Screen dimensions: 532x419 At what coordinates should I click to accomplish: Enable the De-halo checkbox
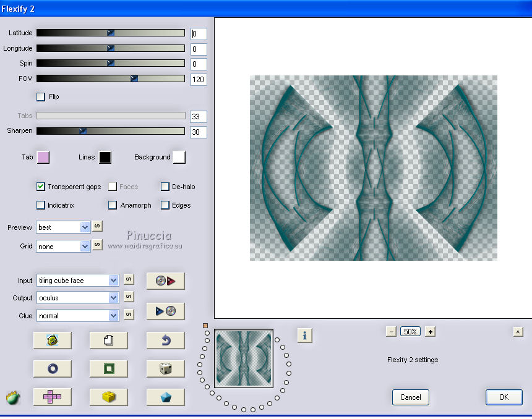[165, 187]
